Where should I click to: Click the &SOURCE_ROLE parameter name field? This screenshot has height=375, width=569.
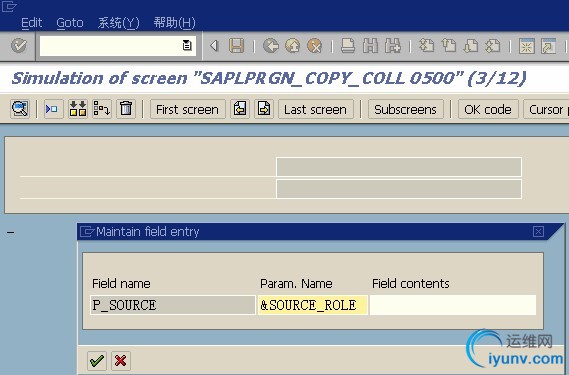tap(313, 305)
